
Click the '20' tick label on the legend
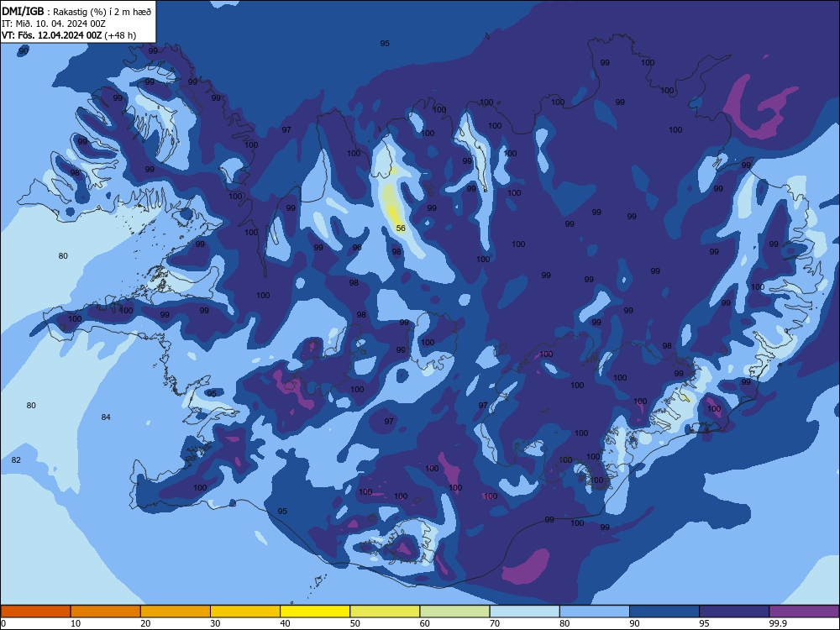click(145, 623)
